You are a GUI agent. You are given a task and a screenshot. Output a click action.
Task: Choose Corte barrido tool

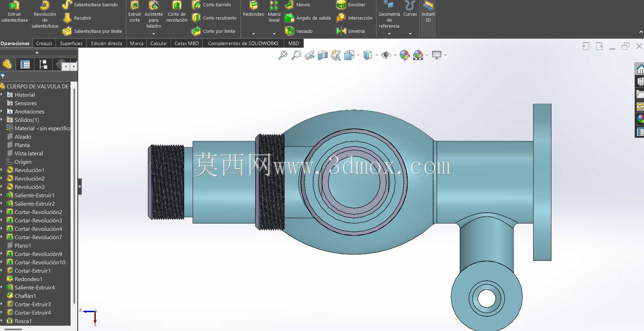[x=212, y=5]
